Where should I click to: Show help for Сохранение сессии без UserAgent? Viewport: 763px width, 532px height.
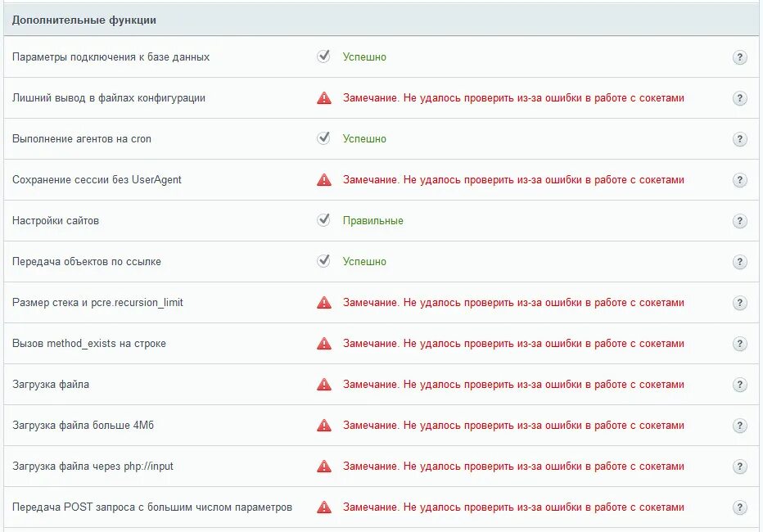click(739, 180)
